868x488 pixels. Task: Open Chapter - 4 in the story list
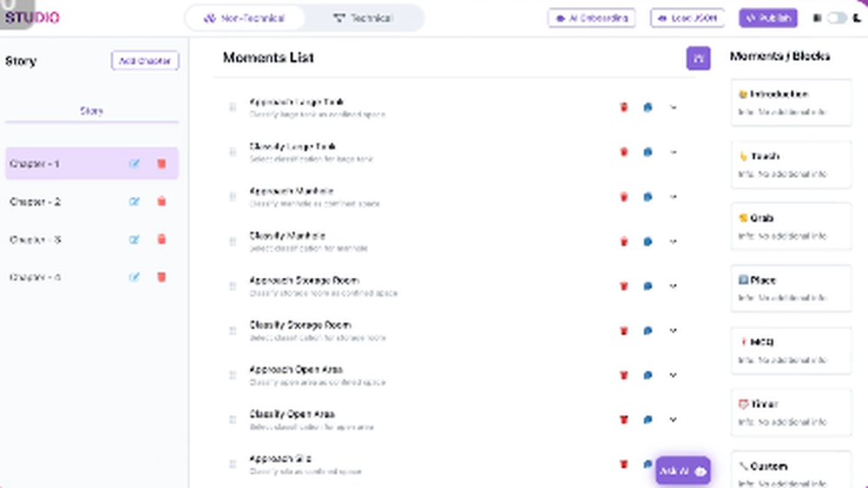click(35, 278)
